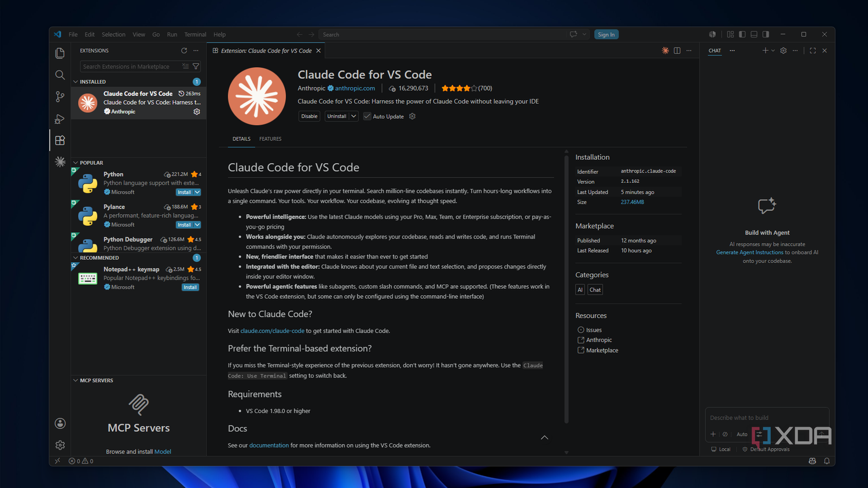Image resolution: width=868 pixels, height=488 pixels.
Task: Open claude.com/claude-code link
Action: coord(272,331)
